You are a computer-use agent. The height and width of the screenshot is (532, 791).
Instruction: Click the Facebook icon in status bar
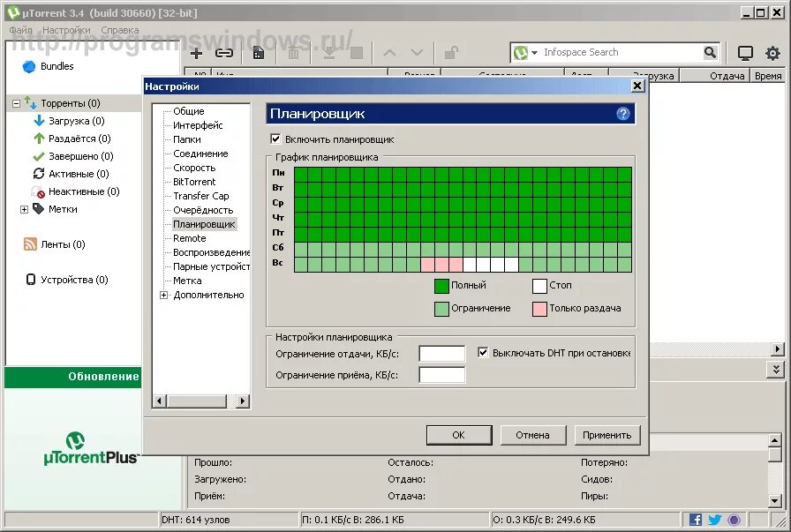coord(696,520)
